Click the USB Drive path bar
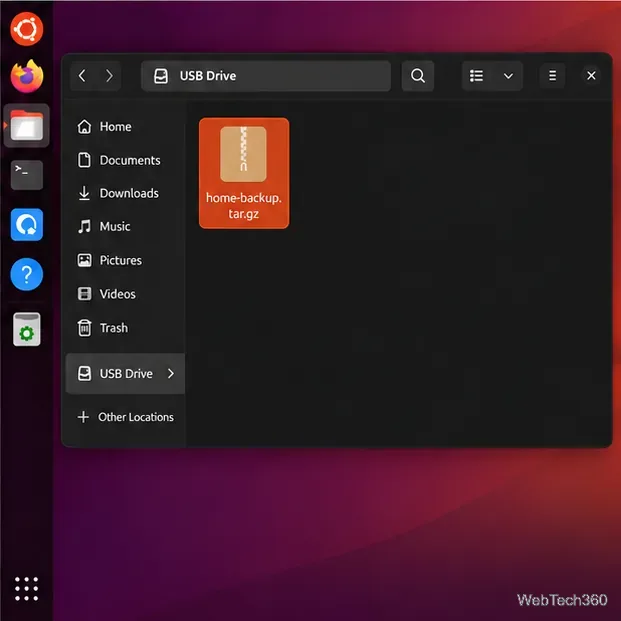This screenshot has width=621, height=621. tap(266, 76)
